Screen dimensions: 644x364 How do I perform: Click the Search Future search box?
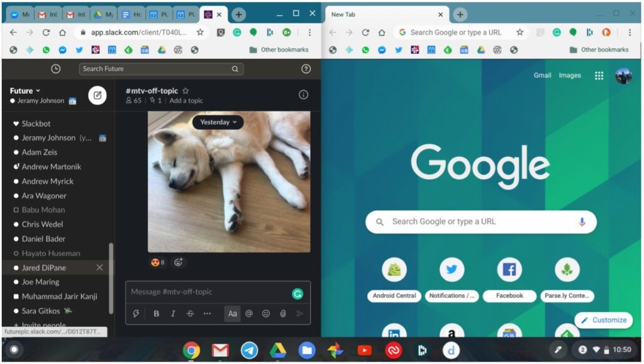(x=162, y=69)
